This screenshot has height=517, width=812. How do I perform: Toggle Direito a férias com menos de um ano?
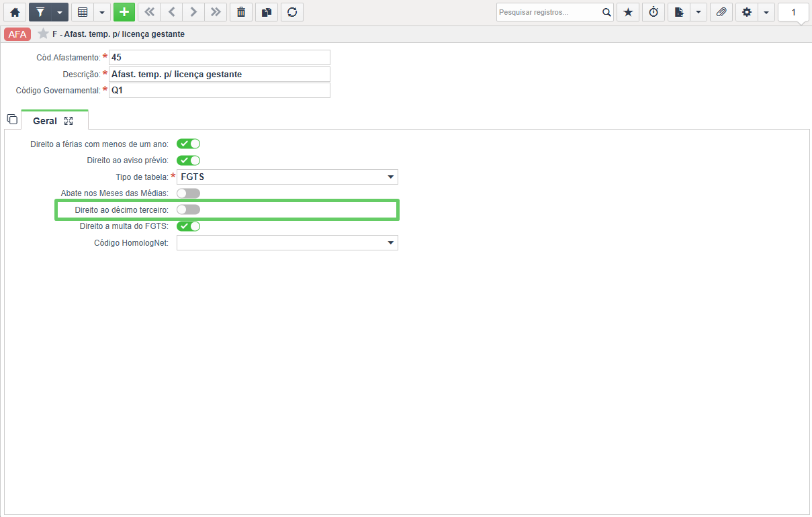tap(189, 144)
